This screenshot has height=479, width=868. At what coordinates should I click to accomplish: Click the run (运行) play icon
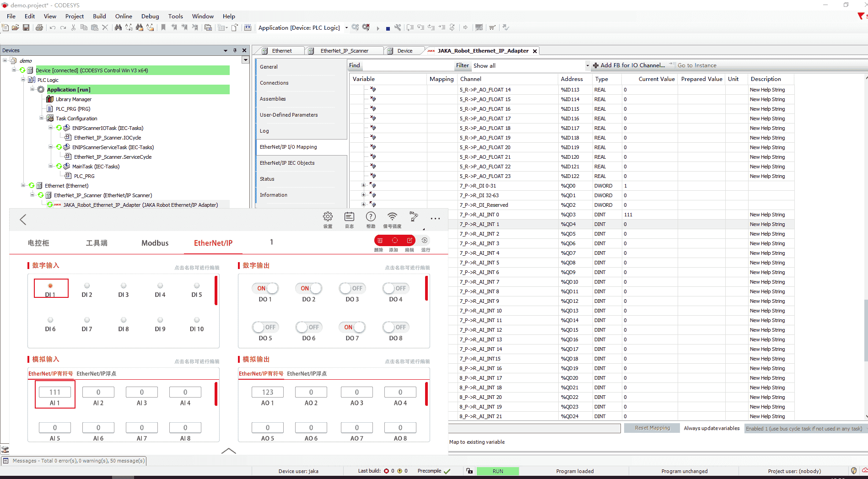pyautogui.click(x=425, y=241)
